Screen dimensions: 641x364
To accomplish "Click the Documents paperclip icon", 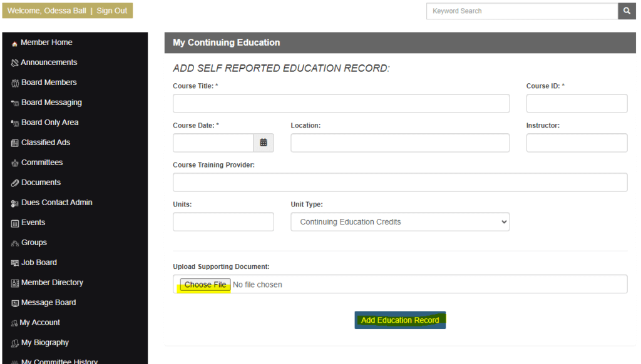I will (x=15, y=183).
